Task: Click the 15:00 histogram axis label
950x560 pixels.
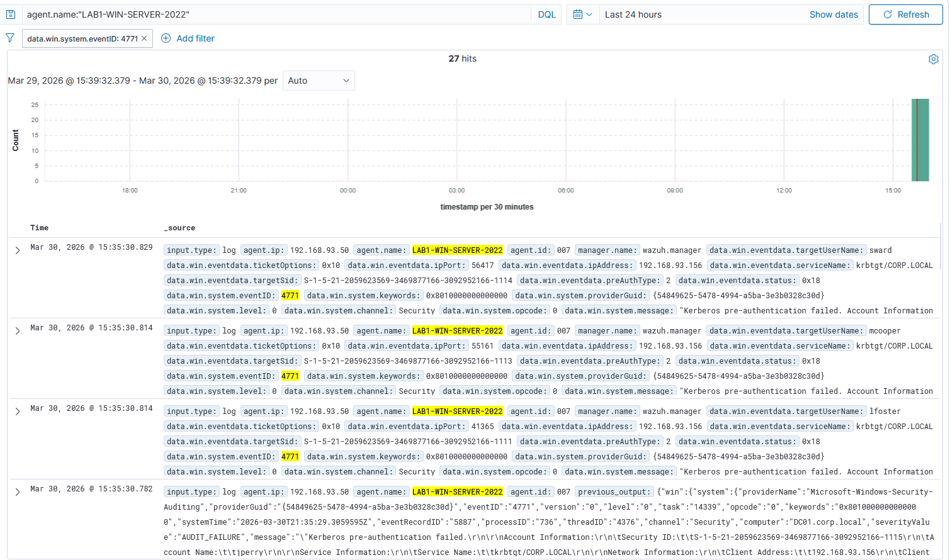Action: click(x=893, y=190)
